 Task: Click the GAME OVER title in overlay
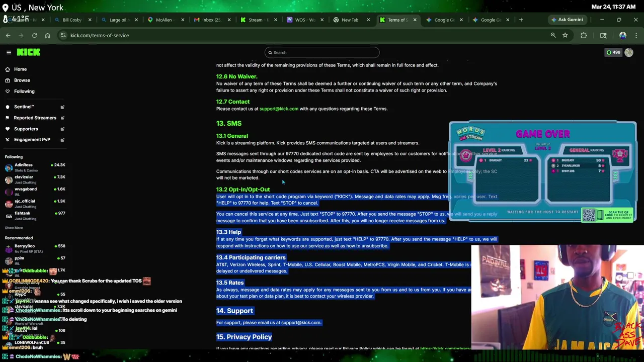543,134
